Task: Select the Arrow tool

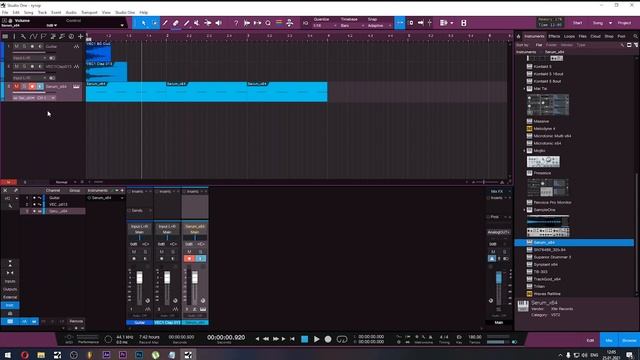Action: tap(144, 23)
